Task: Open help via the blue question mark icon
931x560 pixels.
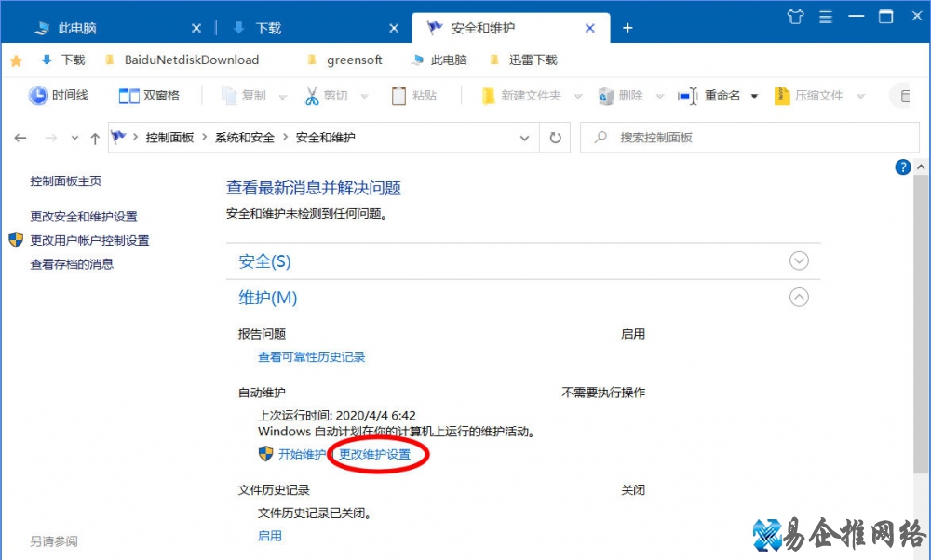Action: click(903, 167)
